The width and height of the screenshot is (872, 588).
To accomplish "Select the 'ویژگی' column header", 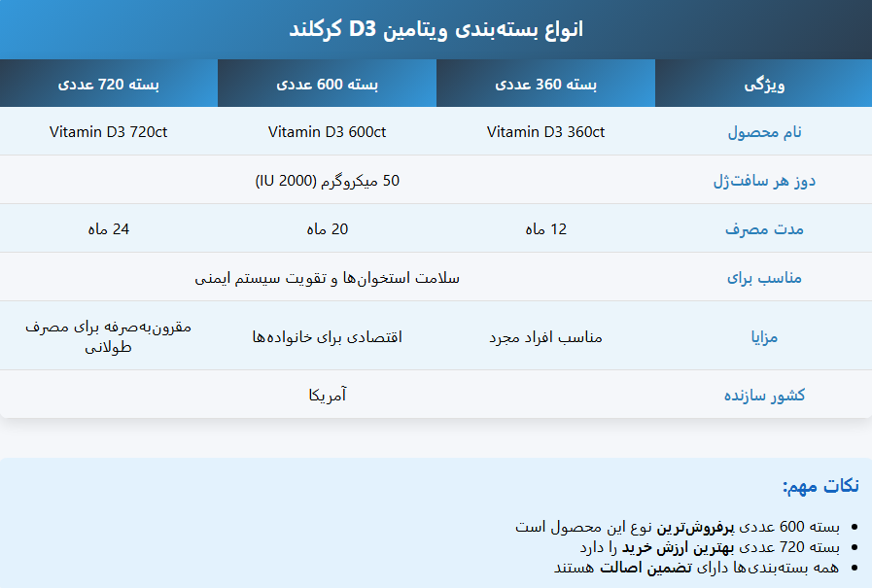I will pyautogui.click(x=763, y=84).
